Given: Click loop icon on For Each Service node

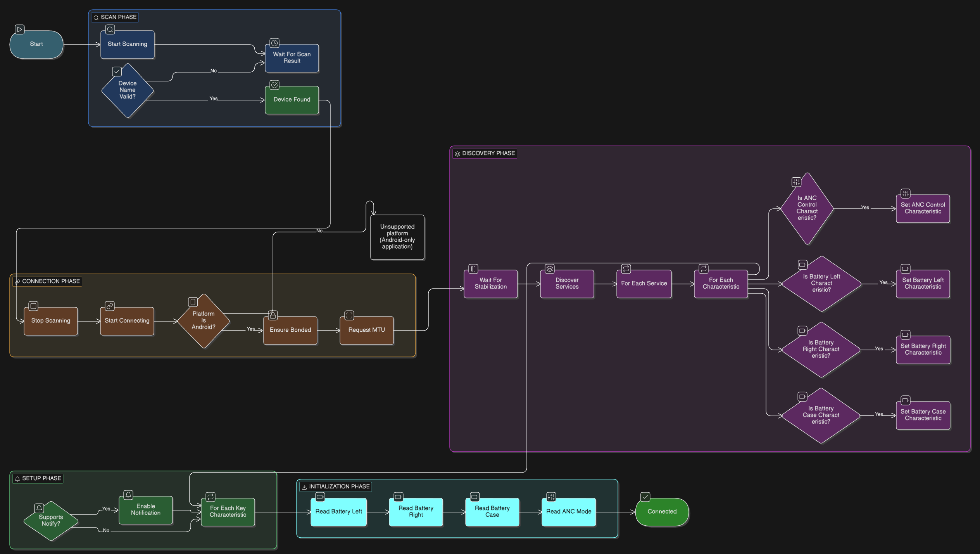Looking at the screenshot, I should pos(626,269).
